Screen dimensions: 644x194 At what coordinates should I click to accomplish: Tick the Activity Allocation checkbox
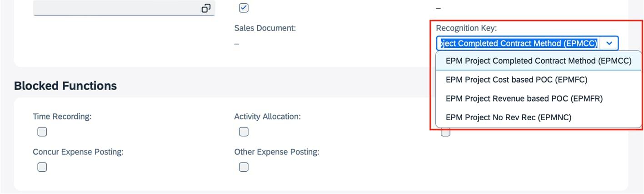pyautogui.click(x=244, y=132)
